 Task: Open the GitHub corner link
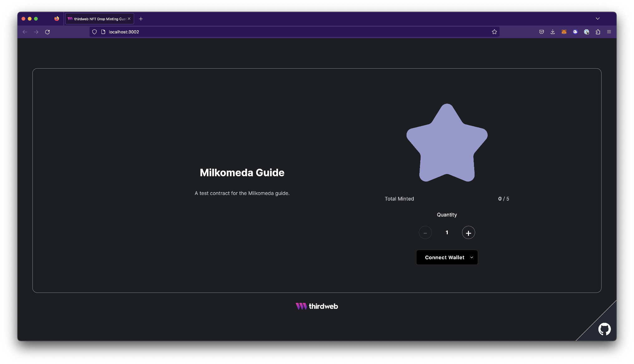(604, 329)
